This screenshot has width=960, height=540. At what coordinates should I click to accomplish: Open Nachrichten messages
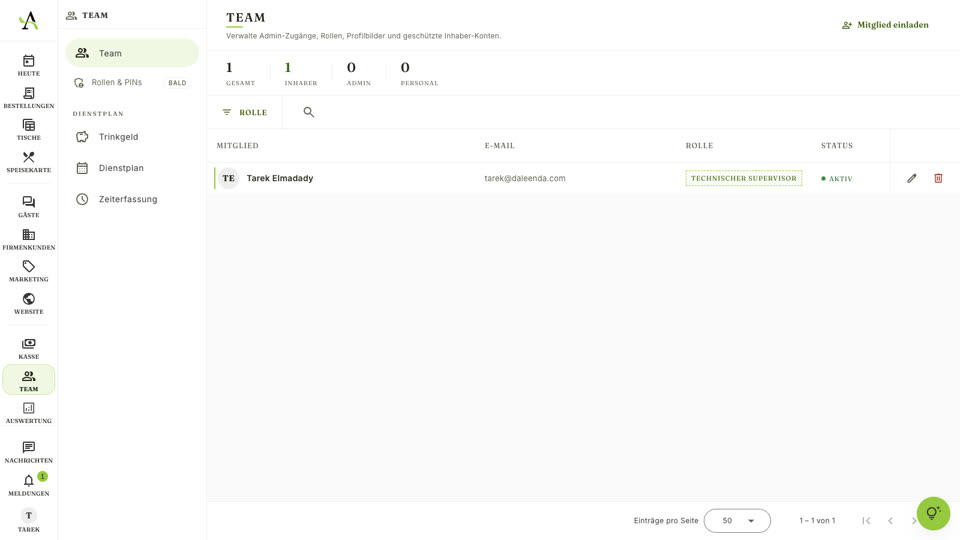(x=29, y=452)
